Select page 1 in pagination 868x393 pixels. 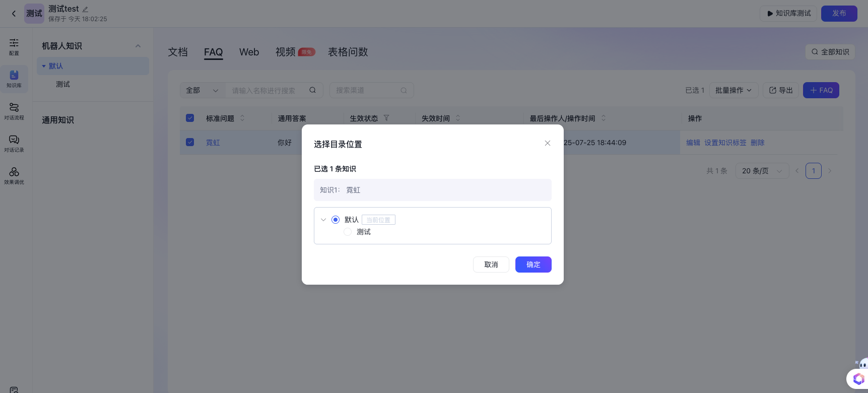coord(814,171)
